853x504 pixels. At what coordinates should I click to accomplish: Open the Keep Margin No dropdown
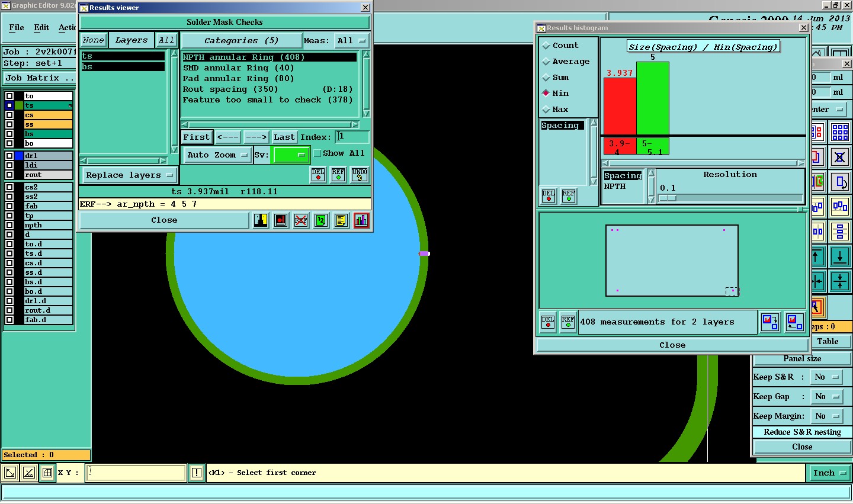827,416
